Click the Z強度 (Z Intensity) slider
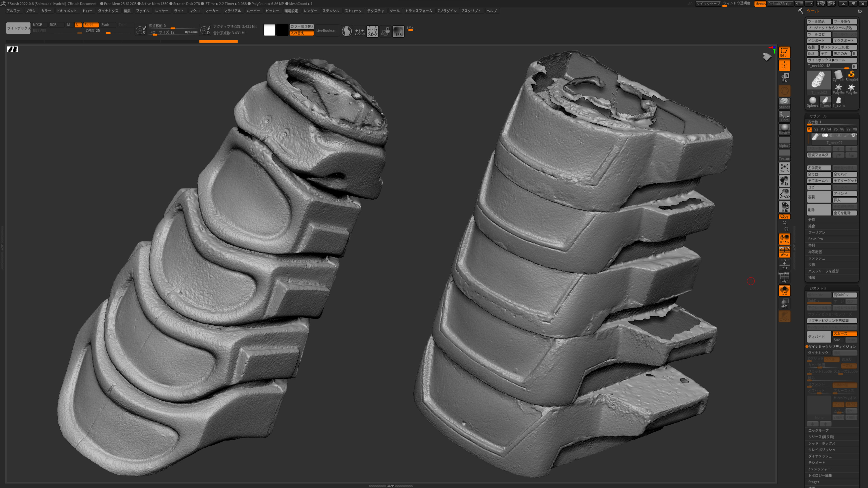This screenshot has height=488, width=868. click(108, 31)
